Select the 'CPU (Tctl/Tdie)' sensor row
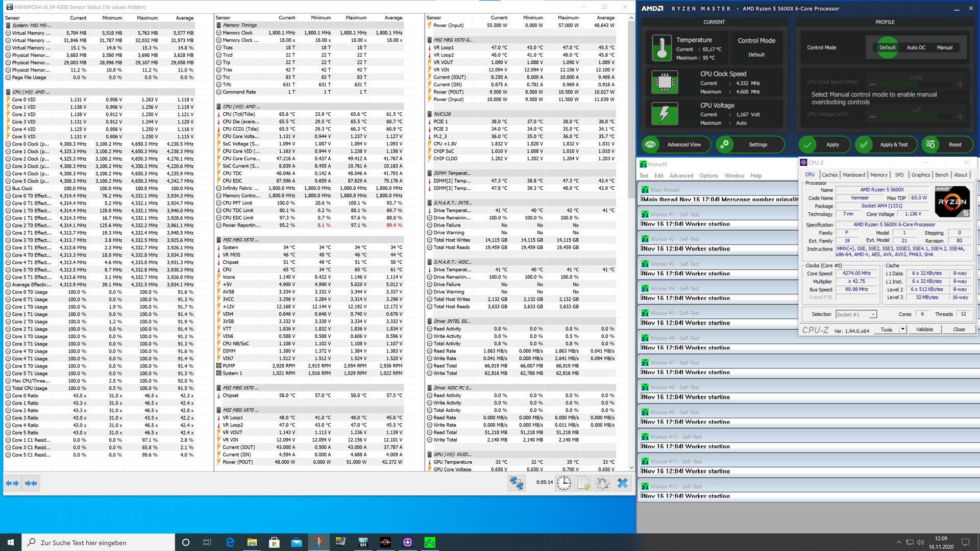 310,114
